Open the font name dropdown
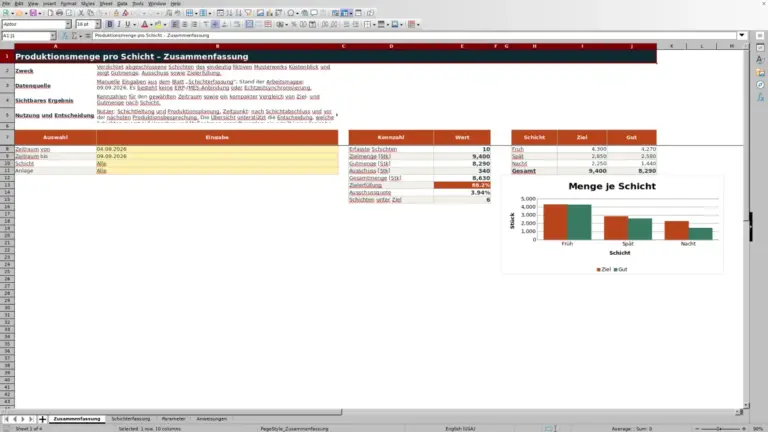This screenshot has height=432, width=768. 68,24
